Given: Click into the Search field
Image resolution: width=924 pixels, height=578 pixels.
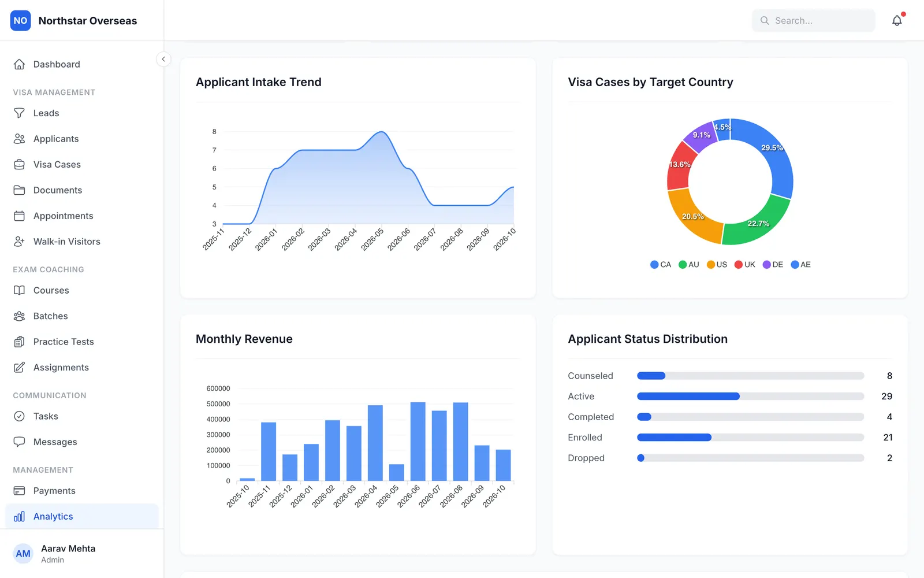Looking at the screenshot, I should pyautogui.click(x=814, y=21).
